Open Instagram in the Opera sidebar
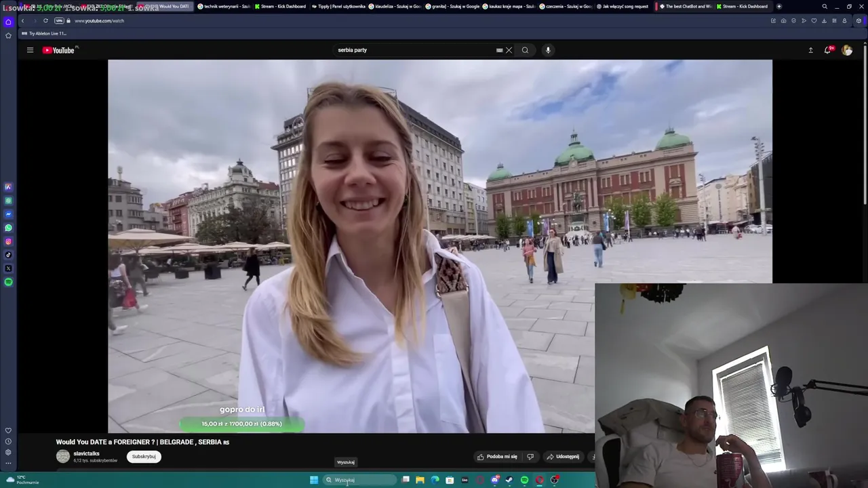Screen dimensions: 868x488 click(x=8, y=241)
